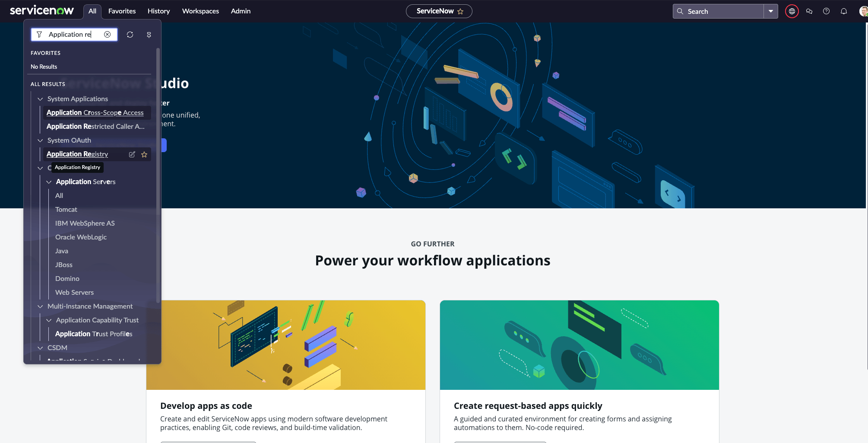Pin the All menu open
Screen dimensions: 868x443
pyautogui.click(x=149, y=35)
